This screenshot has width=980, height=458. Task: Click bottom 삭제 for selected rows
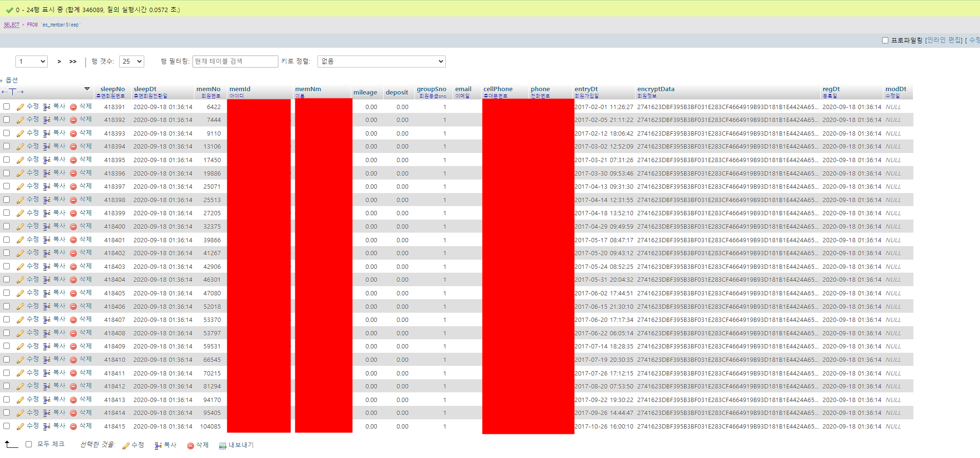pos(198,445)
